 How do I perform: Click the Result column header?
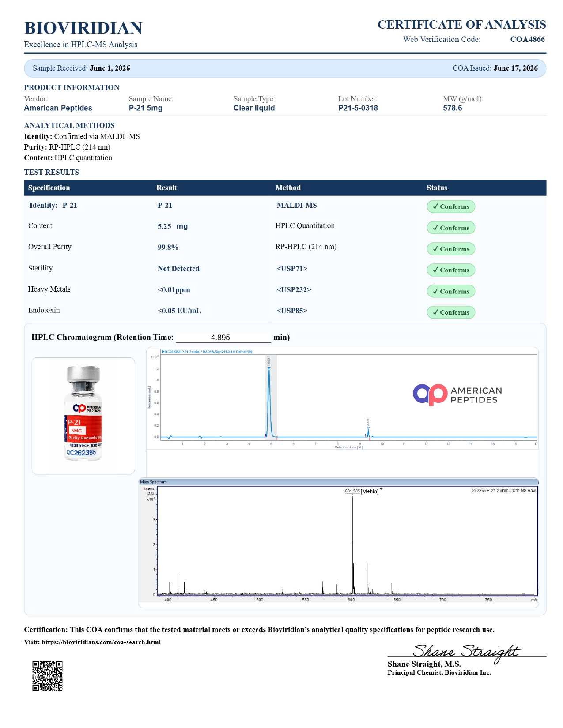pyautogui.click(x=166, y=188)
